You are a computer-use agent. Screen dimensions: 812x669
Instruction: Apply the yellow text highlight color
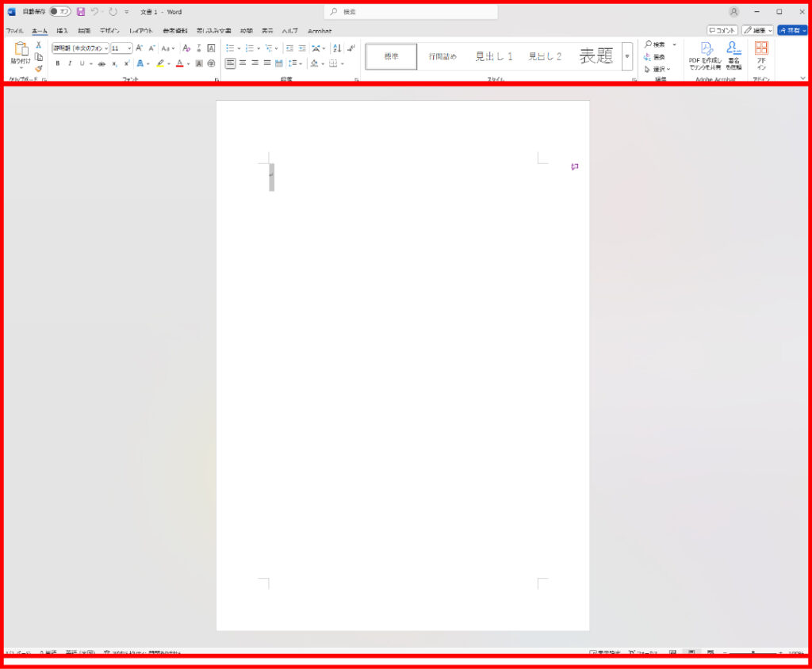[160, 63]
